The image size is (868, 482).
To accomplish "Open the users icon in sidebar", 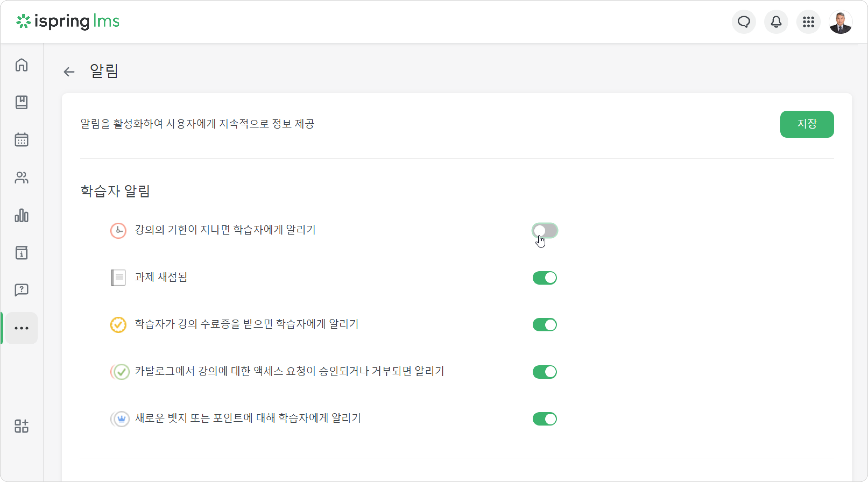I will pos(22,178).
